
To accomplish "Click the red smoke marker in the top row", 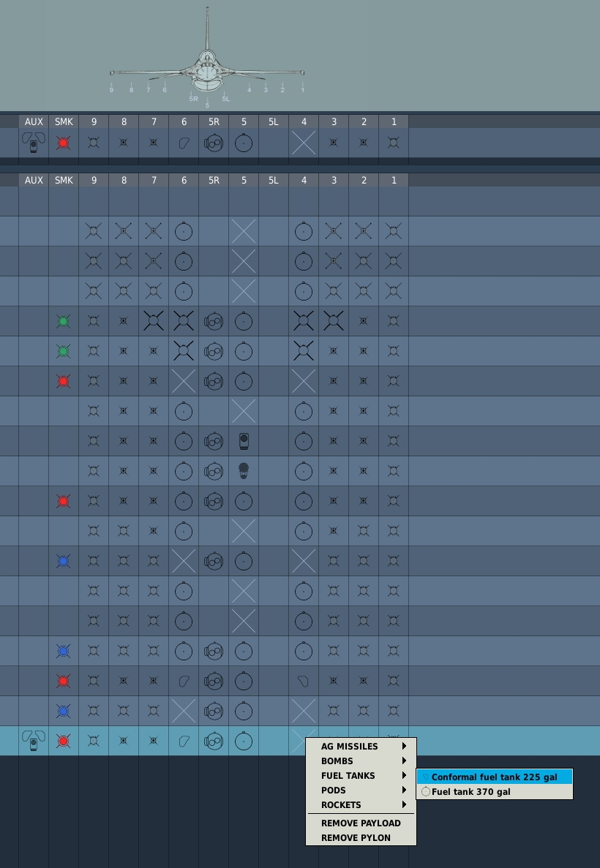I will coord(64,143).
